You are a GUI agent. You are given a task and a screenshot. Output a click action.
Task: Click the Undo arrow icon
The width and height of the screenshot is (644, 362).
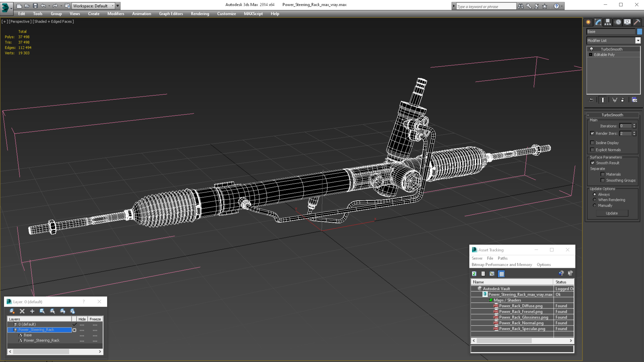43,6
